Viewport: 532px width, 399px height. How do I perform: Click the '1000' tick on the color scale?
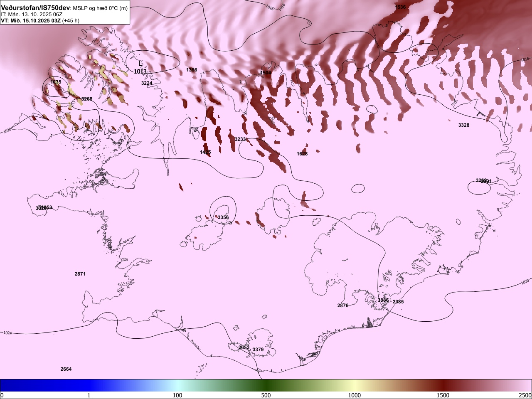tap(355, 395)
